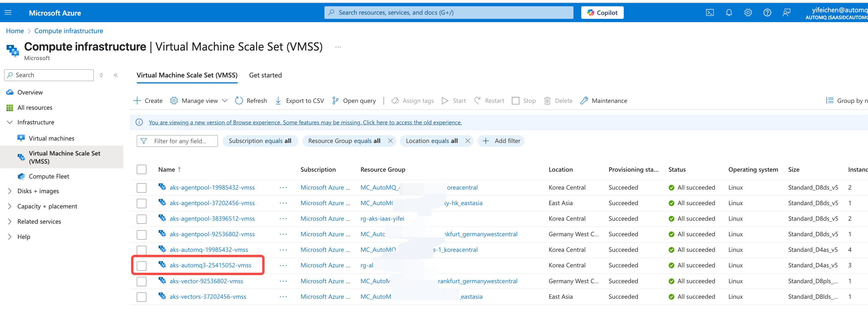Collapse the sidebar with double chevron
The width and height of the screenshot is (868, 317).
[x=116, y=75]
